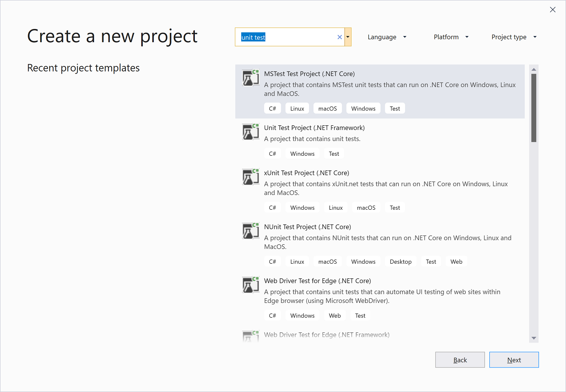Select the xUnit Test Project (.NET Core) template

pos(307,173)
